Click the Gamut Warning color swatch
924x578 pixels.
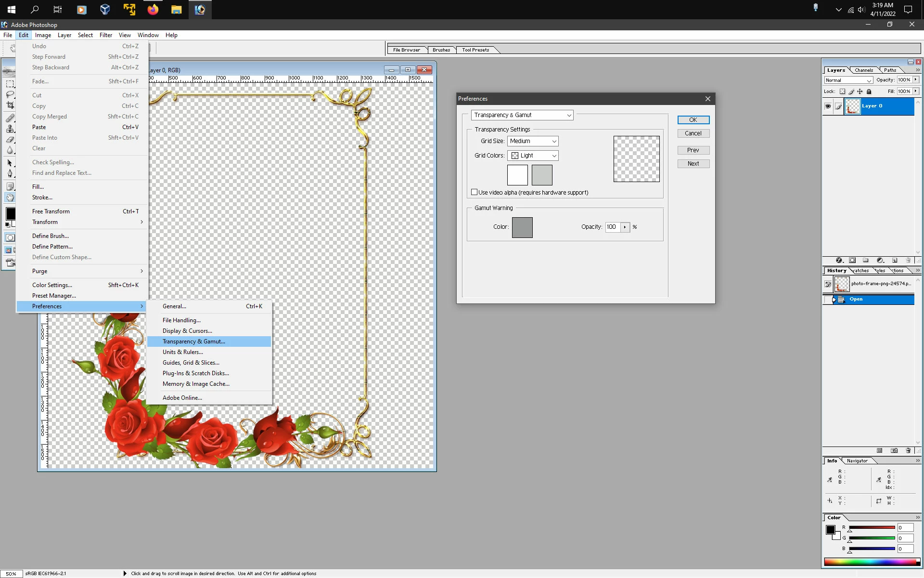tap(522, 227)
